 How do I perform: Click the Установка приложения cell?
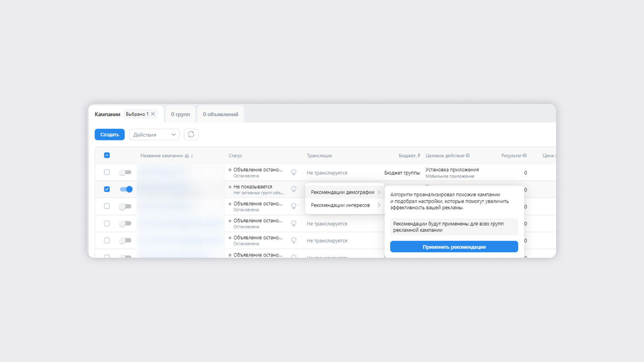[x=452, y=170]
